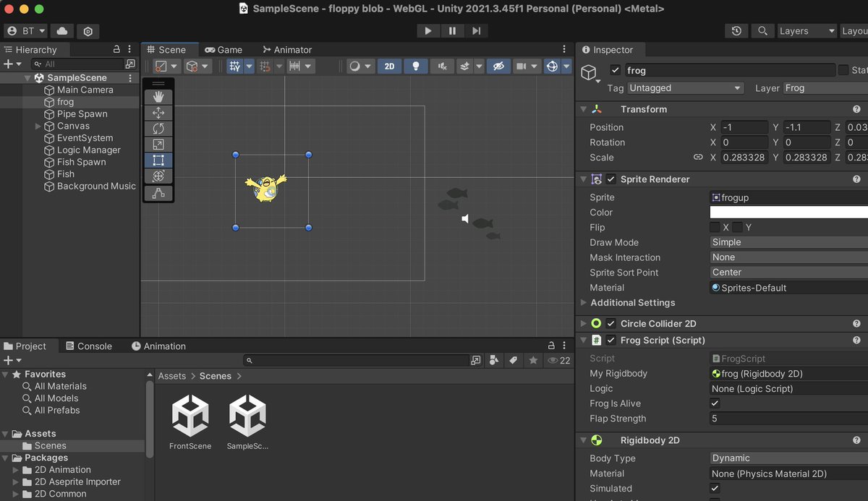Toggle 2D view mode button
This screenshot has width=868, height=501.
[x=389, y=66]
